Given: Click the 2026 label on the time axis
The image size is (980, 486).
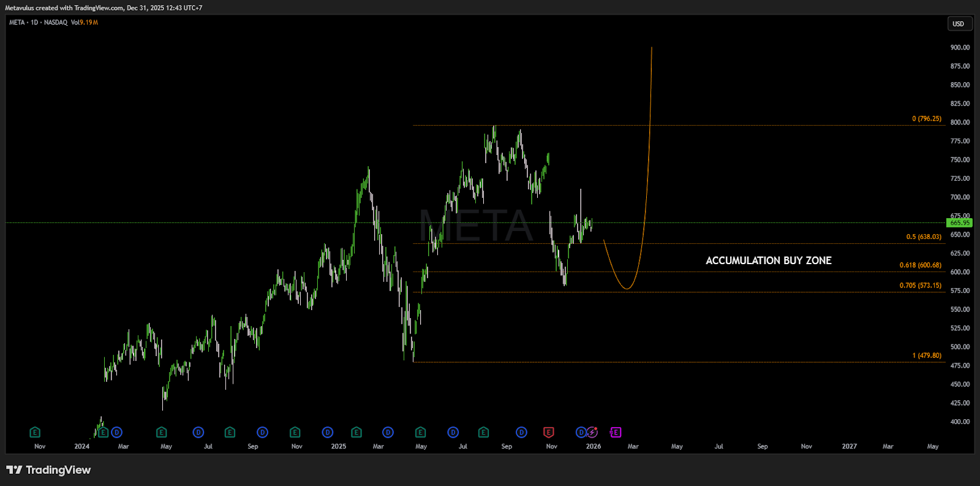Looking at the screenshot, I should point(593,446).
